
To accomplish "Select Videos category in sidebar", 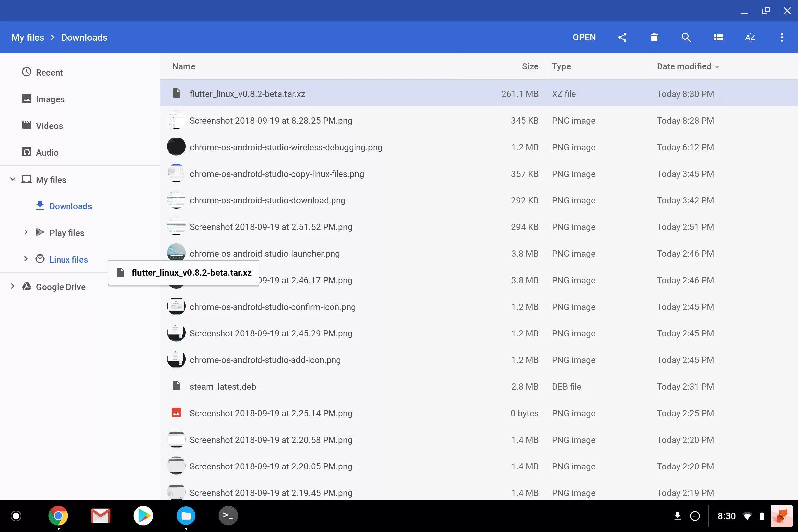I will pyautogui.click(x=49, y=126).
